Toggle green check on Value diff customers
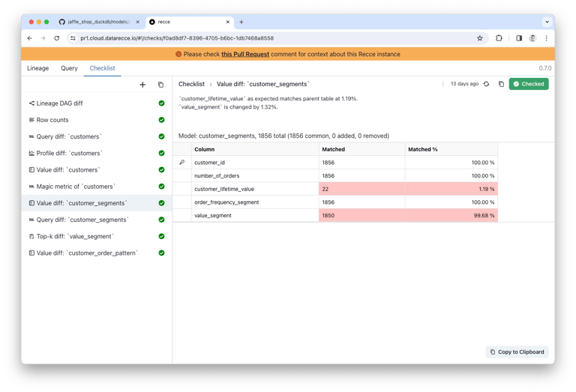576x392 pixels. [x=161, y=170]
